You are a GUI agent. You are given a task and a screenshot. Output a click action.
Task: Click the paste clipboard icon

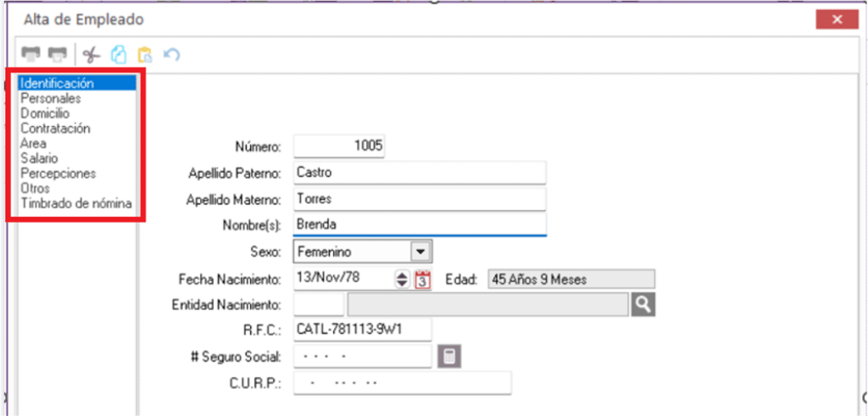point(144,54)
